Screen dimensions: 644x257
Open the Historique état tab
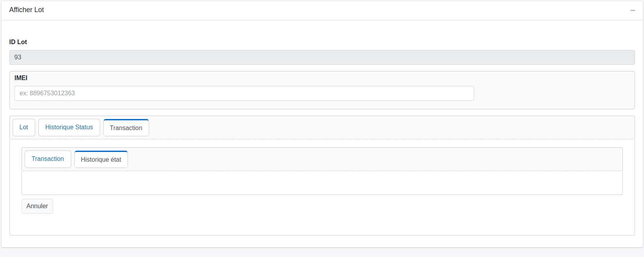coord(101,159)
